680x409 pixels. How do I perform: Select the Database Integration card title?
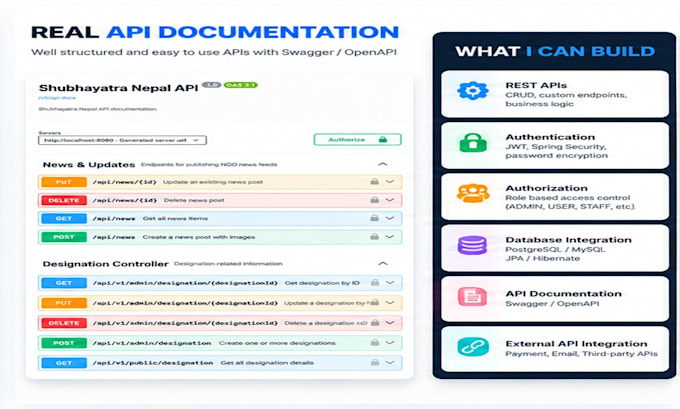[568, 240]
